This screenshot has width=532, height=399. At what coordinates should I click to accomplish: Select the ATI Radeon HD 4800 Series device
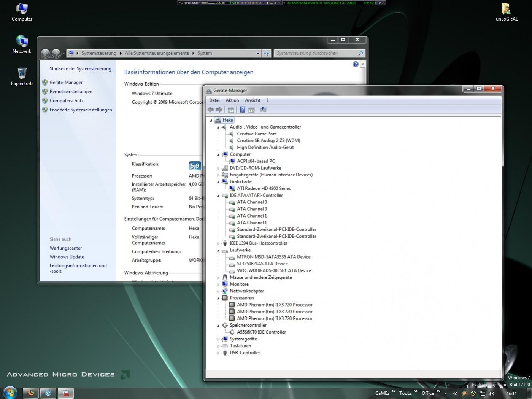(264, 188)
